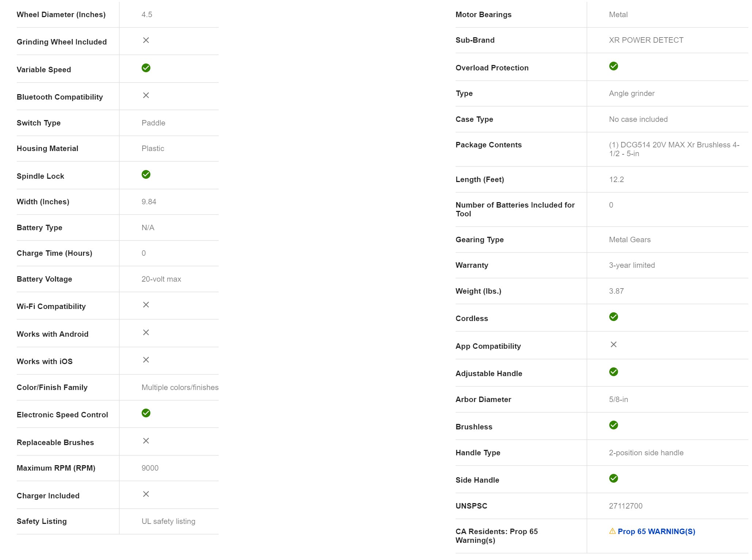Click the green check for Adjustable Handle

coord(613,372)
